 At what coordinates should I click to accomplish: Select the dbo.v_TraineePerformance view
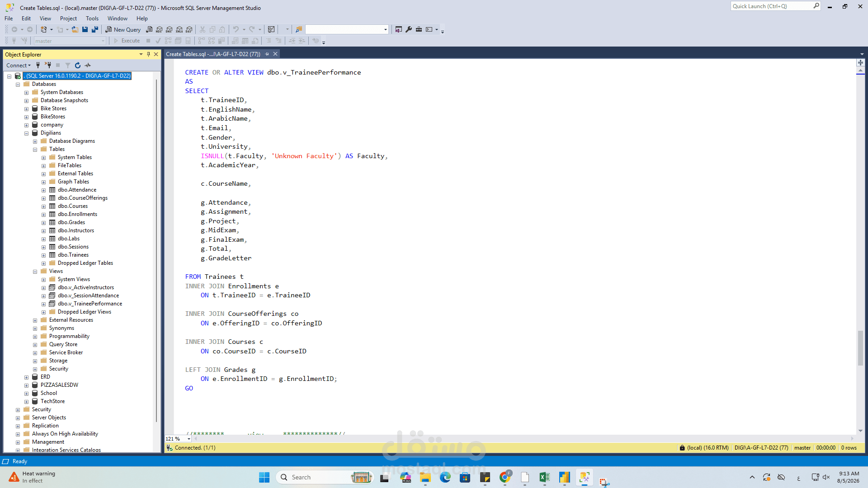(90, 304)
